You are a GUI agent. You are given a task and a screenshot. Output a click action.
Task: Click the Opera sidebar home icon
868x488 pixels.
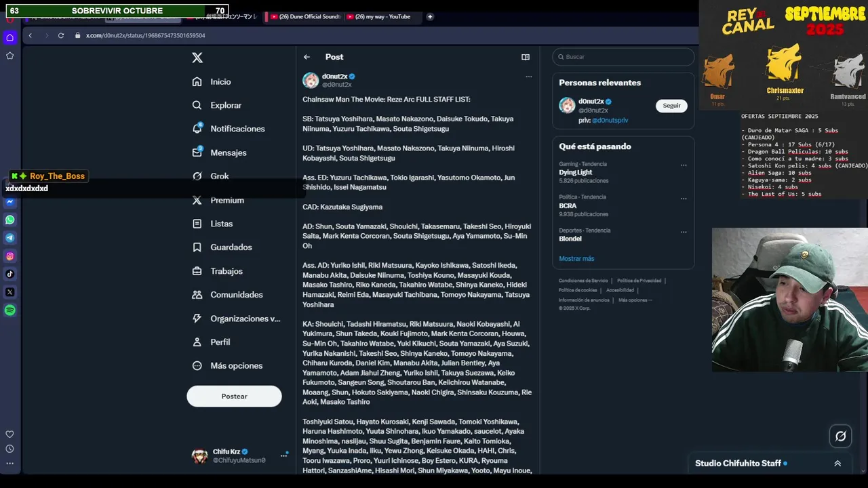9,37
